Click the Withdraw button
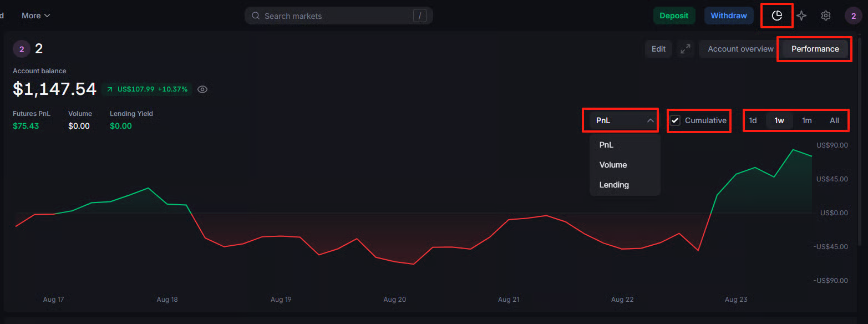868x324 pixels. tap(729, 16)
